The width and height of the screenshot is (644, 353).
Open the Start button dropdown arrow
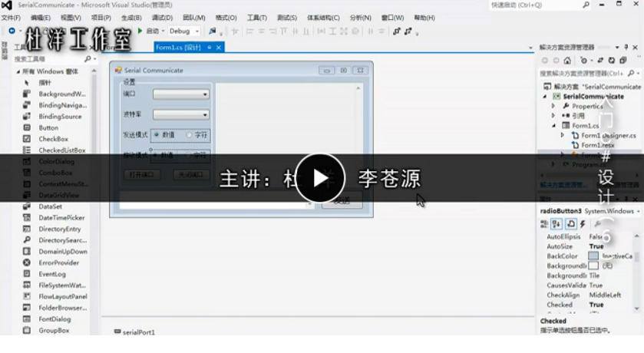coord(163,31)
